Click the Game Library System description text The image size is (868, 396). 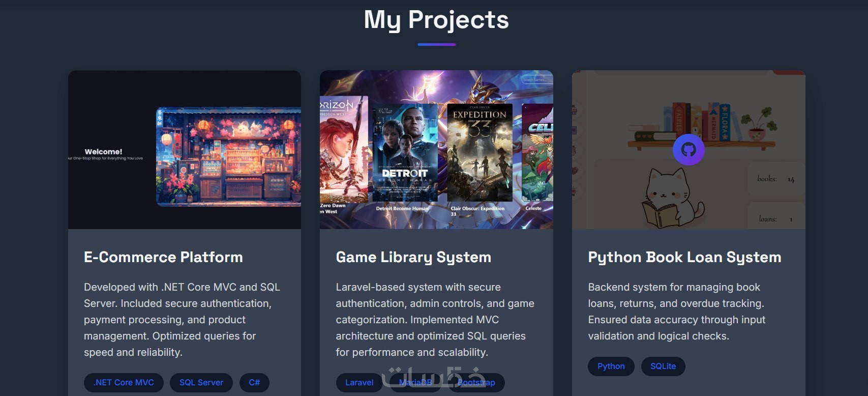point(435,320)
